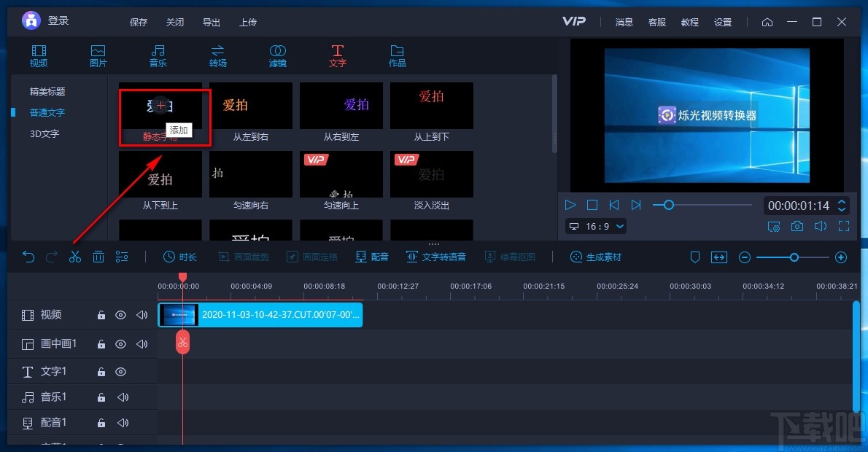Click the trash delete icon on toolbar

[x=98, y=257]
